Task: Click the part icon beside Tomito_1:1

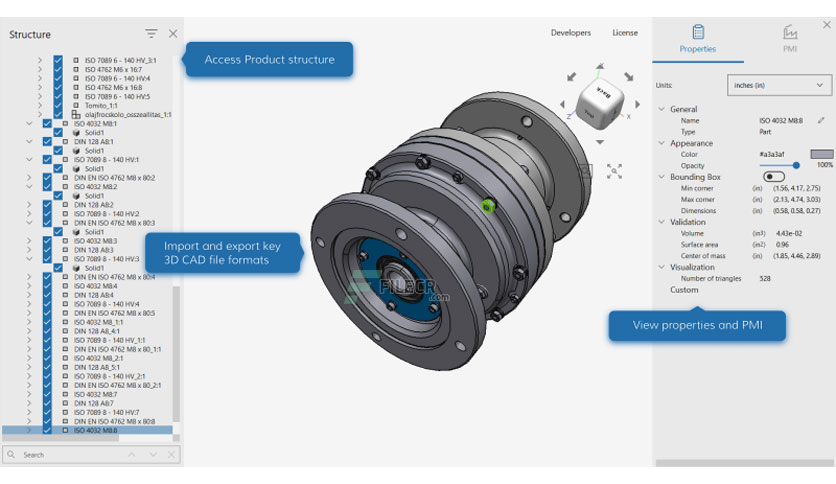Action: pos(76,106)
